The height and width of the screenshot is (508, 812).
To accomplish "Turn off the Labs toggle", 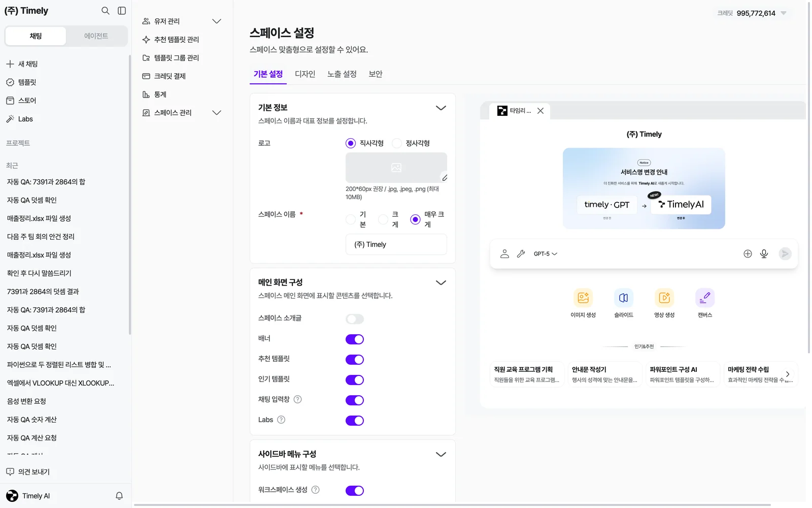I will click(x=355, y=421).
